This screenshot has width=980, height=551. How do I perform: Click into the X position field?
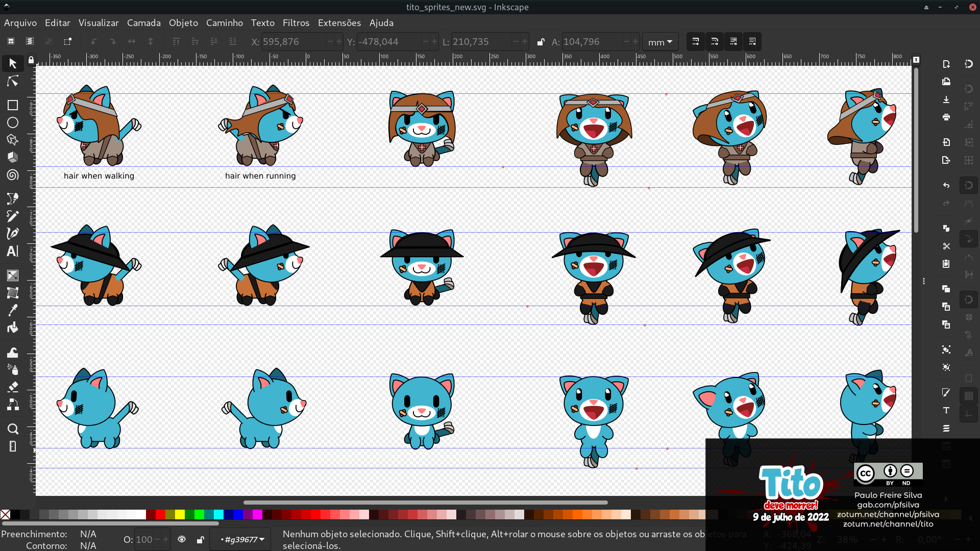(x=292, y=42)
